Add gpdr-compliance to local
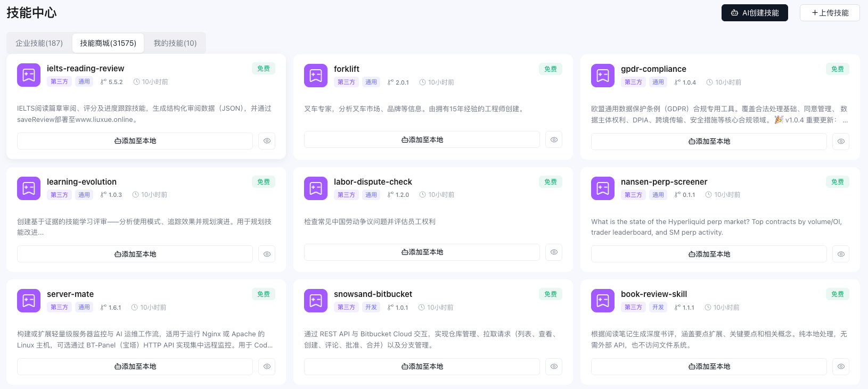Screen dimensions: 868x389 point(709,142)
